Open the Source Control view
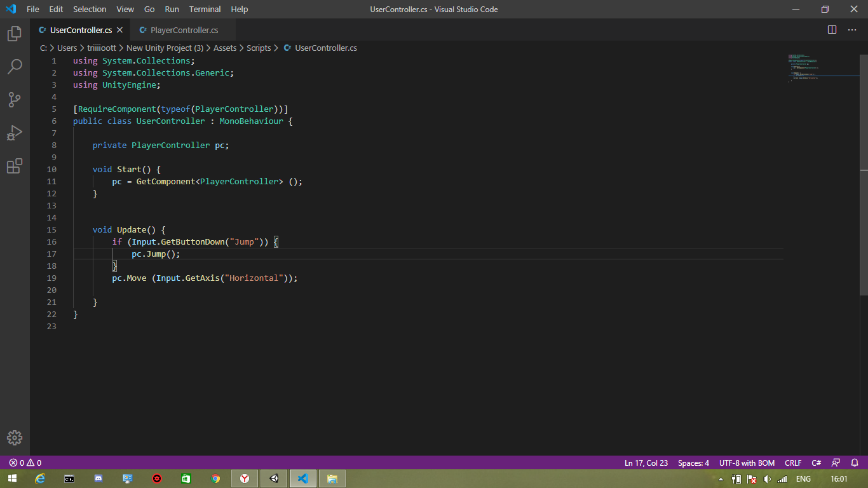 15,99
